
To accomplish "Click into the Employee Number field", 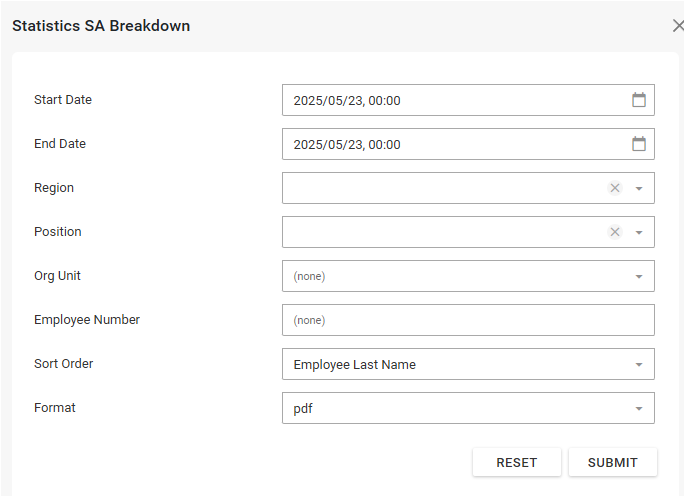I will tap(468, 320).
